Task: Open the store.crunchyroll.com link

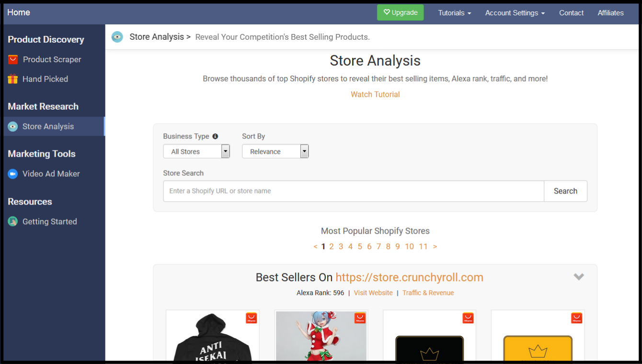Action: coord(409,277)
